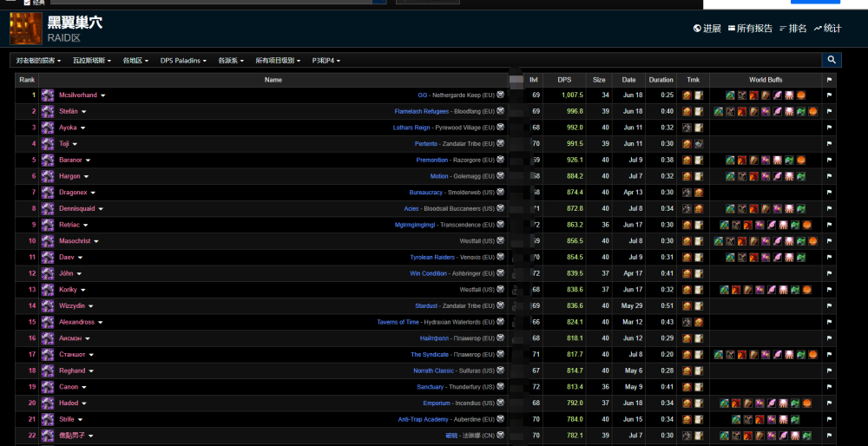Click the flag icon in Dragonex's row
Image resolution: width=868 pixels, height=446 pixels.
click(829, 193)
